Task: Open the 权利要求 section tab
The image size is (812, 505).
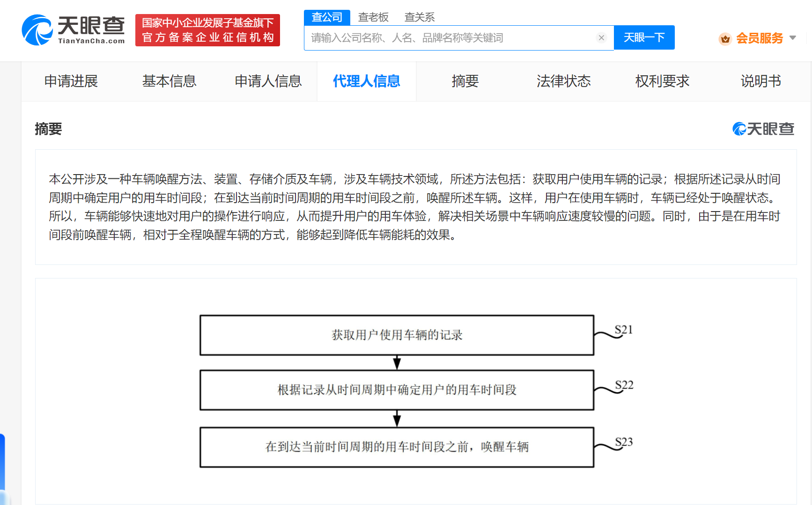Action: point(662,81)
